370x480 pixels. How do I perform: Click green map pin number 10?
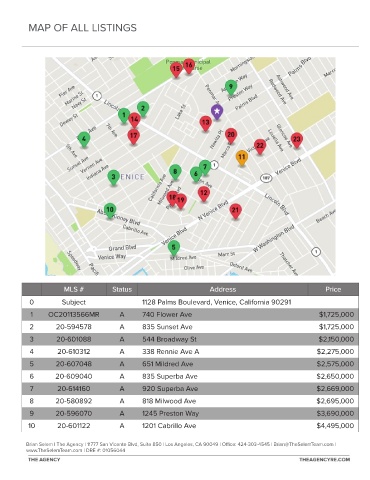pos(110,210)
